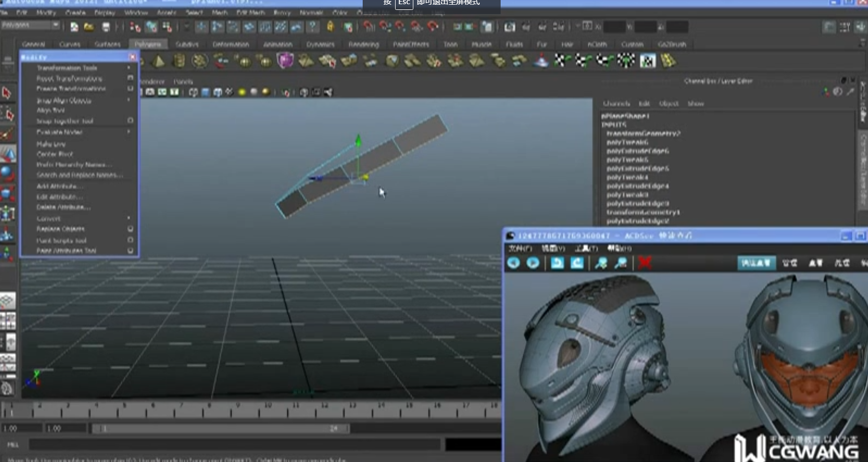Close the torn-off Modify menu
The height and width of the screenshot is (462, 868).
pyautogui.click(x=133, y=56)
